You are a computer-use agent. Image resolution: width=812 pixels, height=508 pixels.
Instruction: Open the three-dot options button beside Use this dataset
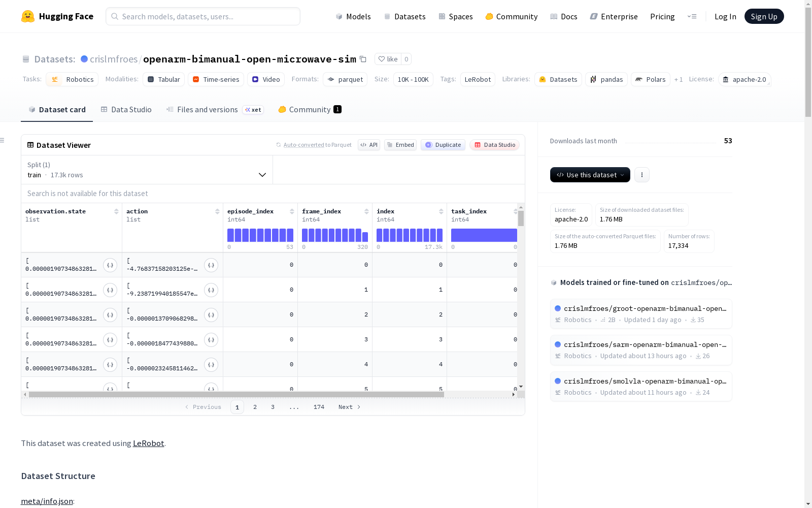tap(642, 175)
